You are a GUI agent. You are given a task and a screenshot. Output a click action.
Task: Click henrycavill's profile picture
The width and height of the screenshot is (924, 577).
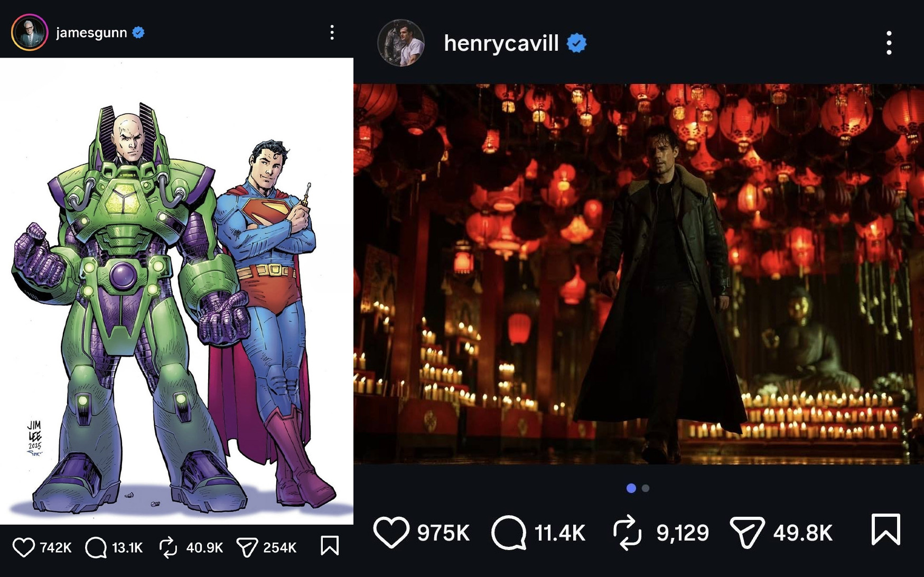click(x=401, y=43)
